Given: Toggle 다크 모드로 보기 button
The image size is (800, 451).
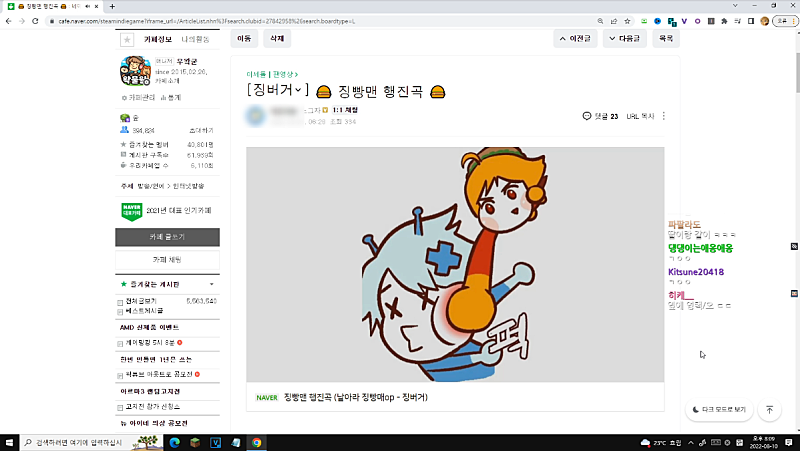Looking at the screenshot, I should (x=719, y=410).
